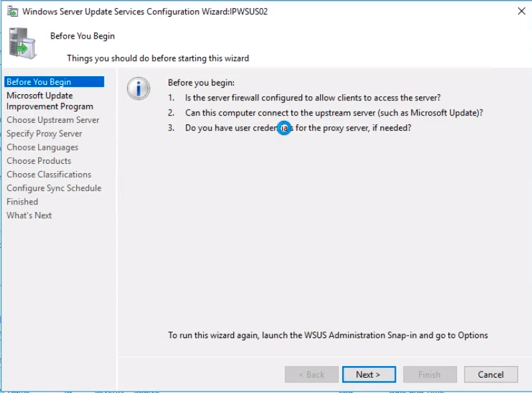This screenshot has height=393, width=532.
Task: Select the Choose Classifications step
Action: click(49, 174)
